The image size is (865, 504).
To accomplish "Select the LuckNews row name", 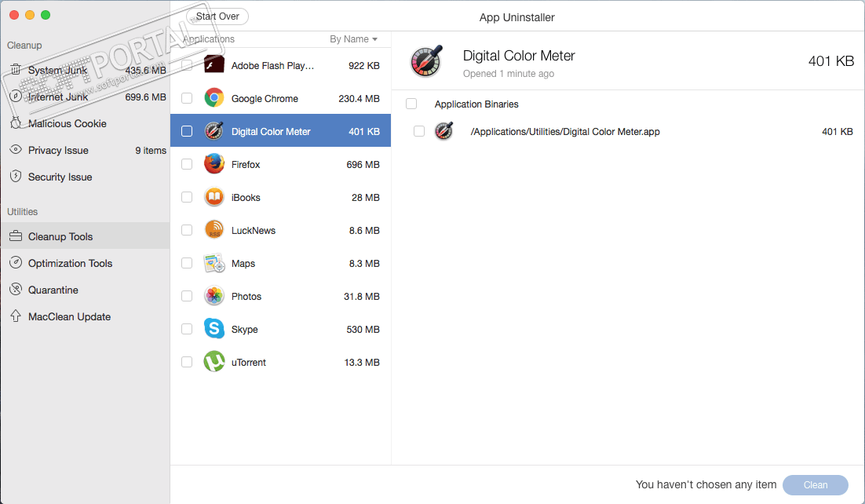I will click(254, 231).
